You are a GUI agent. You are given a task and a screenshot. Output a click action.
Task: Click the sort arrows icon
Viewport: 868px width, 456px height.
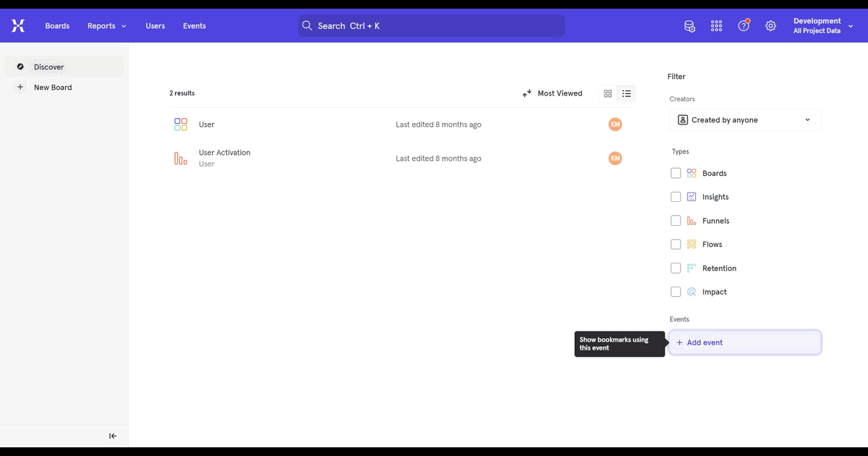(527, 93)
